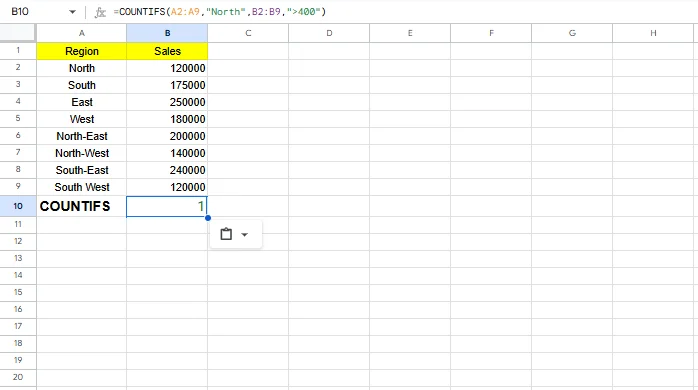Click the fx function icon

tap(100, 12)
